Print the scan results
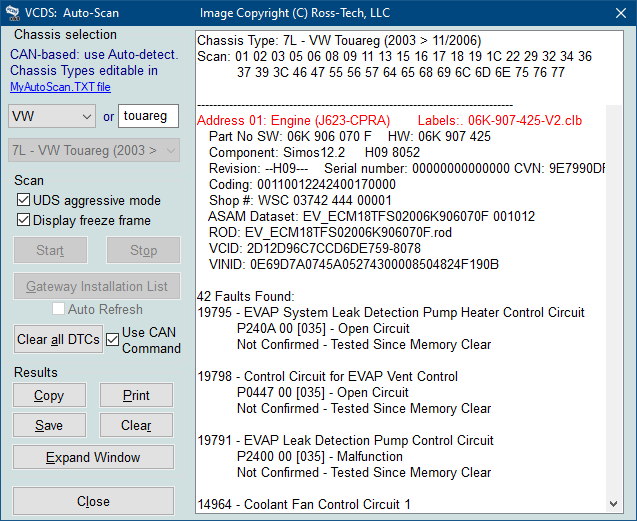 [x=136, y=395]
